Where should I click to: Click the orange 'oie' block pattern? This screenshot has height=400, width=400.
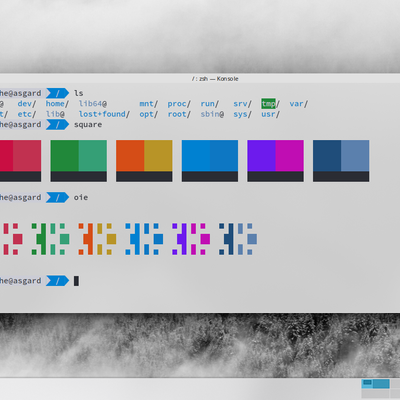(97, 239)
